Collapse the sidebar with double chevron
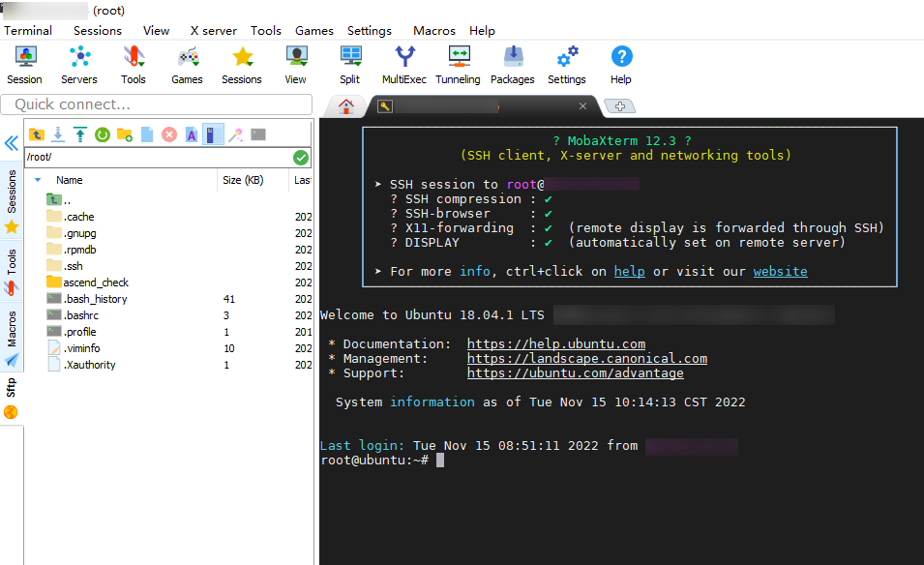 [x=12, y=143]
